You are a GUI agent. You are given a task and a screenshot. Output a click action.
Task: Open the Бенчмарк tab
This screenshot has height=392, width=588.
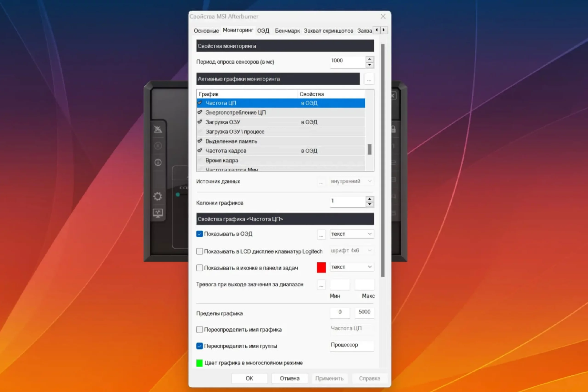click(287, 31)
